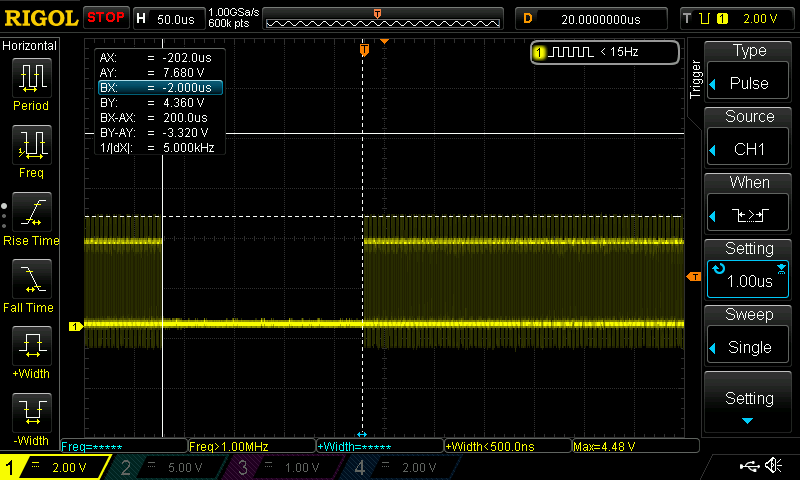The width and height of the screenshot is (800, 480).
Task: Click the USB connection status icon
Action: [x=749, y=465]
